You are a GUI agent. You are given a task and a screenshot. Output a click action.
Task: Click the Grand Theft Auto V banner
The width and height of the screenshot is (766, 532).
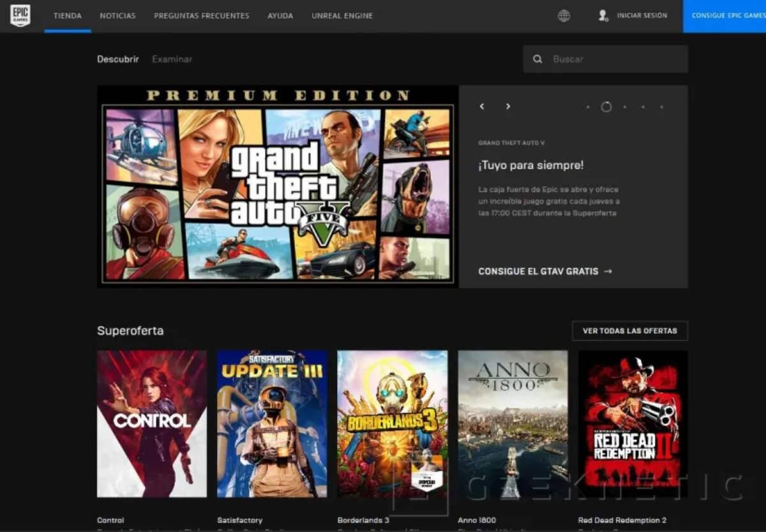[x=278, y=186]
